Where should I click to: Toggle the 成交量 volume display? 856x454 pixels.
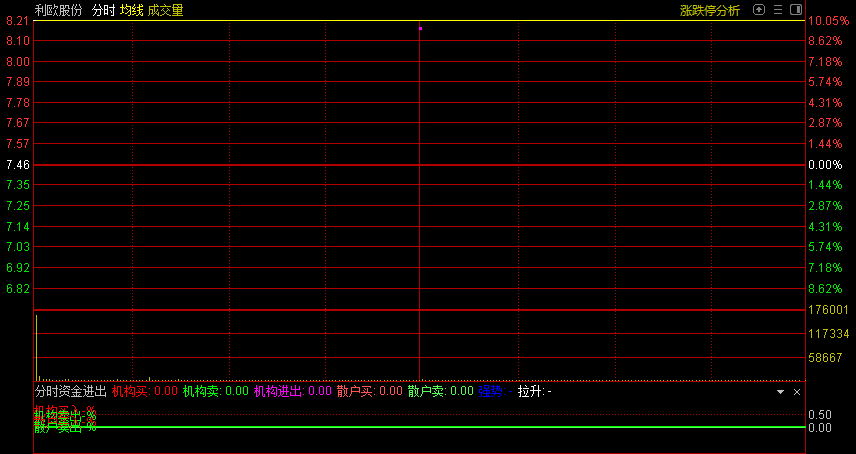point(165,10)
